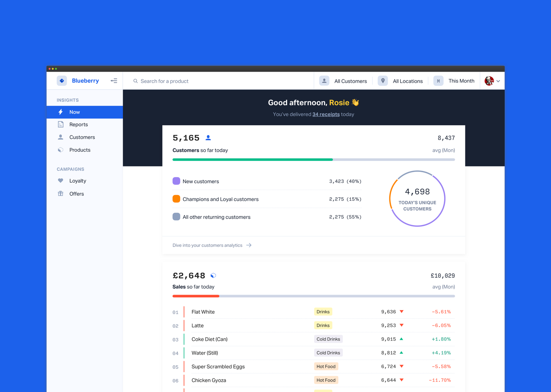The height and width of the screenshot is (392, 551).
Task: Open the This Month period filter
Action: click(x=454, y=81)
